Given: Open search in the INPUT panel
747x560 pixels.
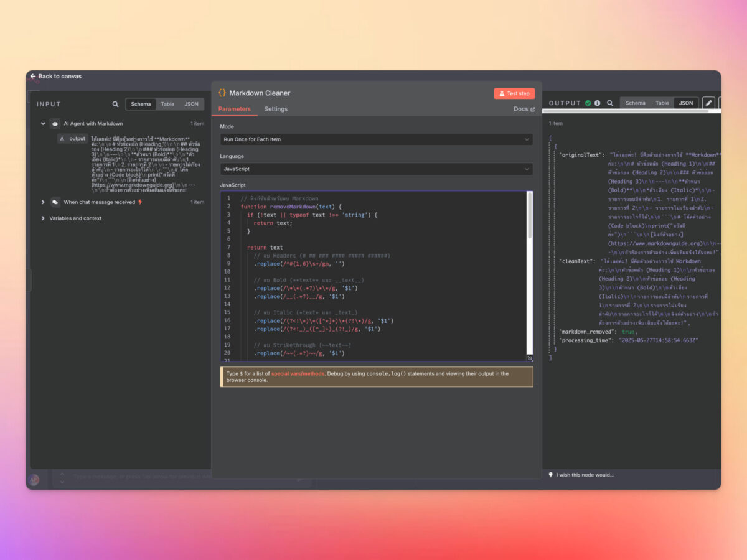Looking at the screenshot, I should point(115,104).
